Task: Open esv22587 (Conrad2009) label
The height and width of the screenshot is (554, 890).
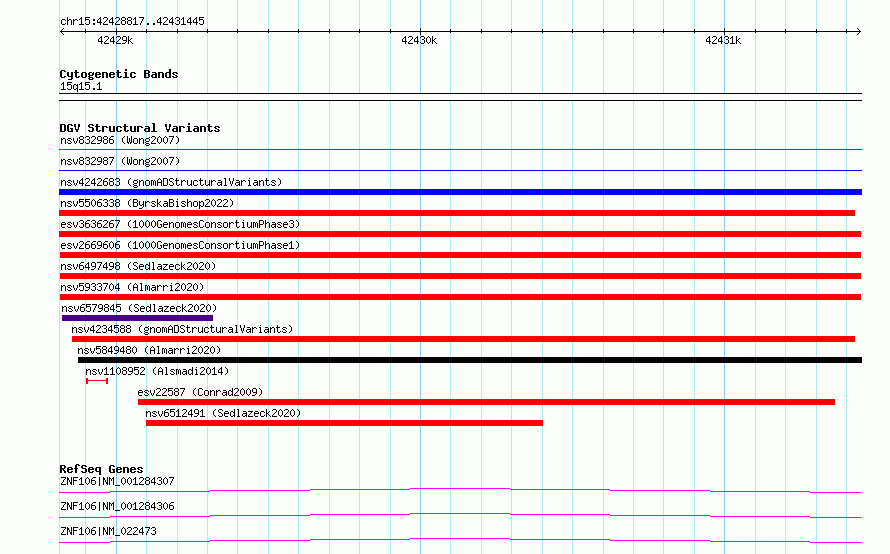Action: pyautogui.click(x=200, y=392)
